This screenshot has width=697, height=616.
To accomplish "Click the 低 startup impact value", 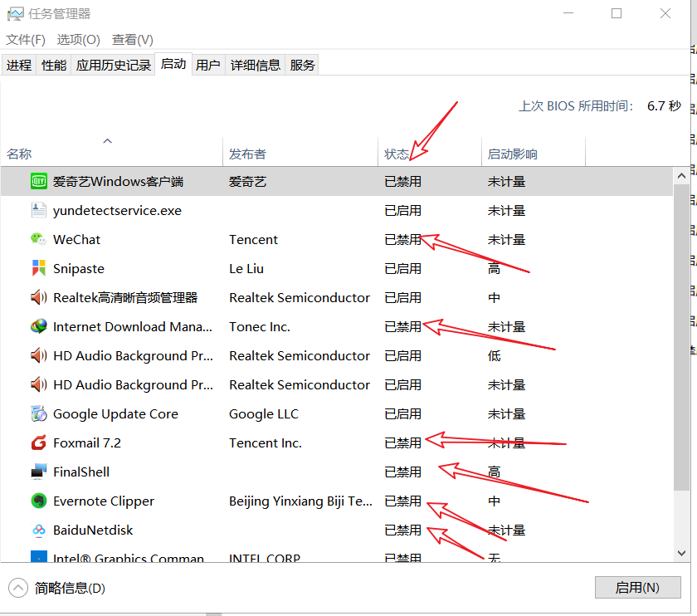I will coord(494,355).
